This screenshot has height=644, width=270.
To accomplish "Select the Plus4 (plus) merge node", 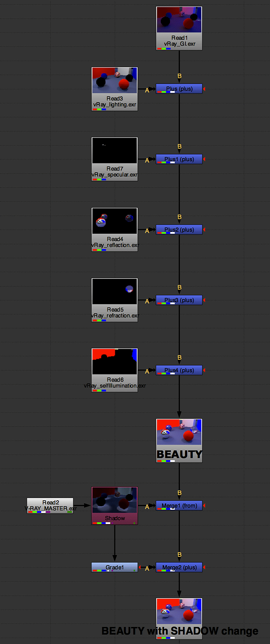I will pos(179,370).
